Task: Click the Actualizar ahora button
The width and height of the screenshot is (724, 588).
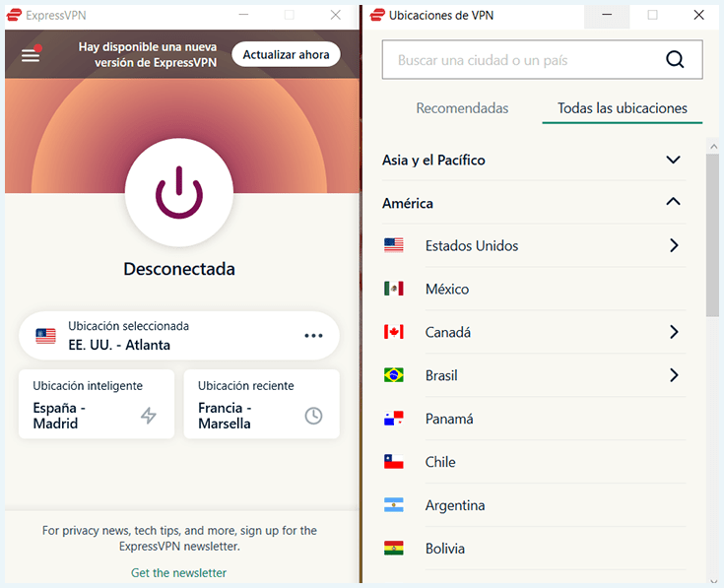Action: pos(286,54)
